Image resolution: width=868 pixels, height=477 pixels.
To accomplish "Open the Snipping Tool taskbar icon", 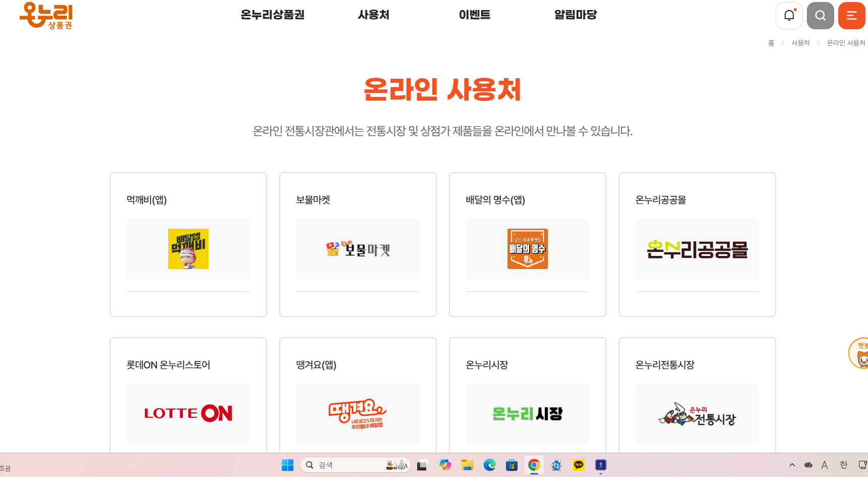I will pyautogui.click(x=556, y=465).
